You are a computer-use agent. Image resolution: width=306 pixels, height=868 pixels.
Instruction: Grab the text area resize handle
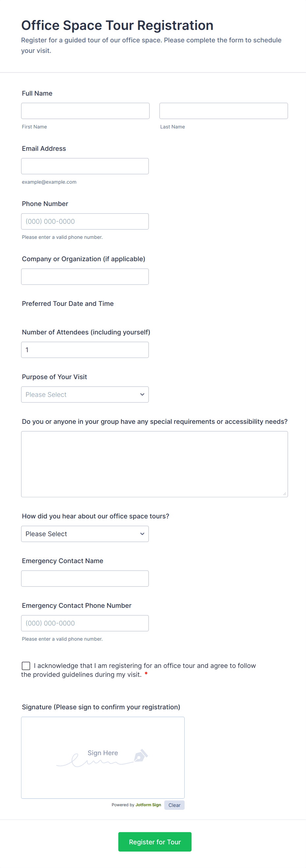(x=284, y=494)
